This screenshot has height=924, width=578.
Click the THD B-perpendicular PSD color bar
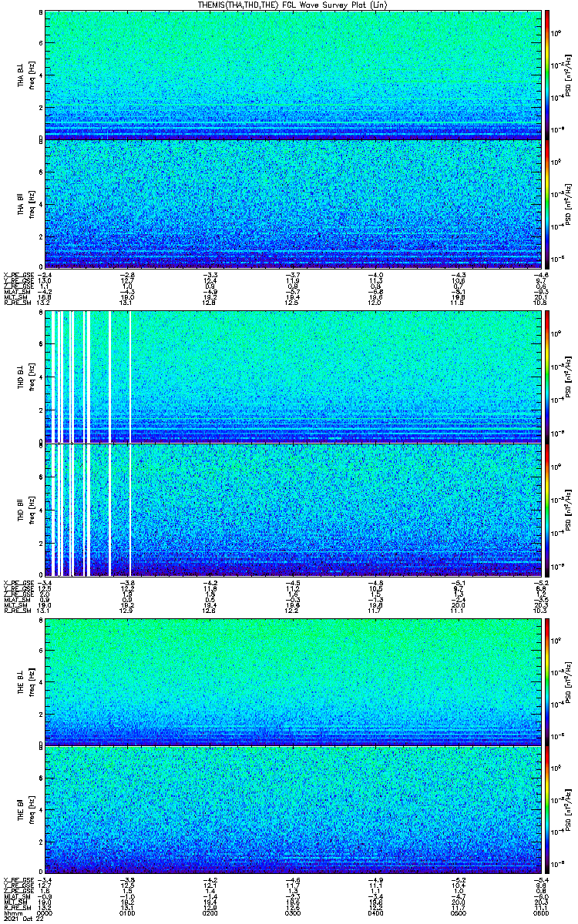point(548,377)
